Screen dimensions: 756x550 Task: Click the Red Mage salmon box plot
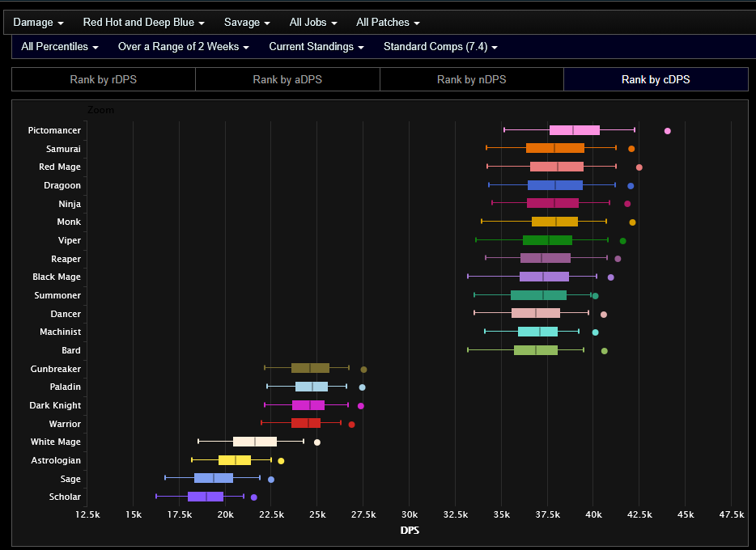click(x=556, y=167)
